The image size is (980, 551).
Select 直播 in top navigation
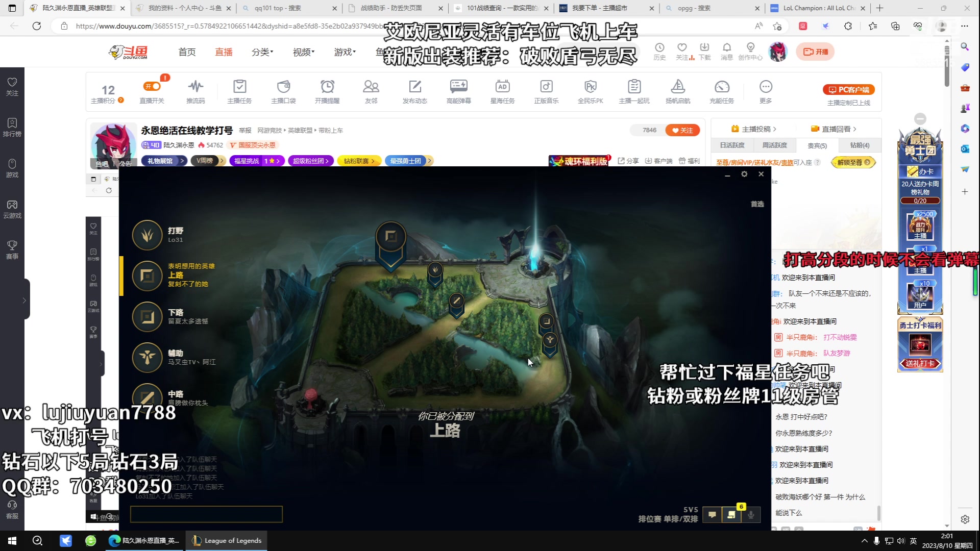(224, 52)
